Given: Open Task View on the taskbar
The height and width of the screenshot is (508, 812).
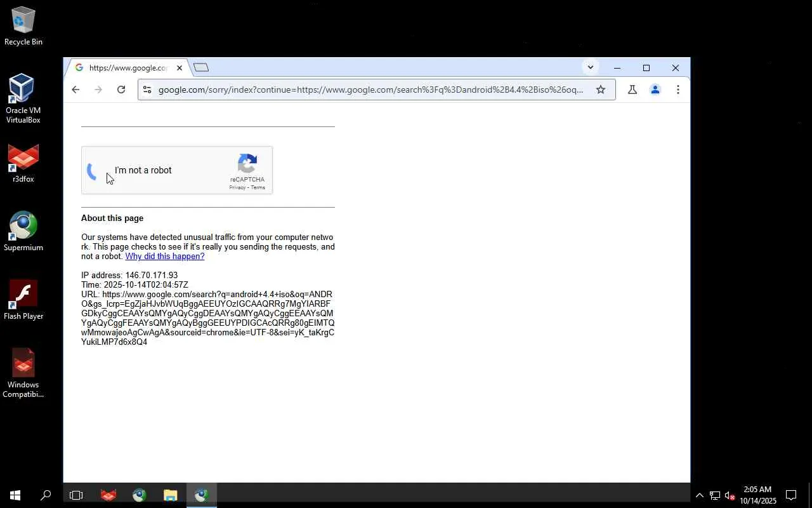Looking at the screenshot, I should click(76, 495).
